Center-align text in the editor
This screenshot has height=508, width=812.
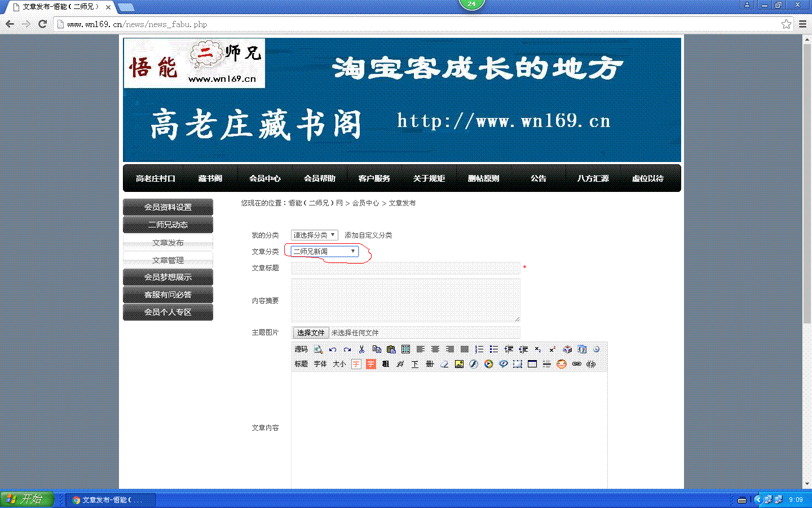(x=435, y=349)
